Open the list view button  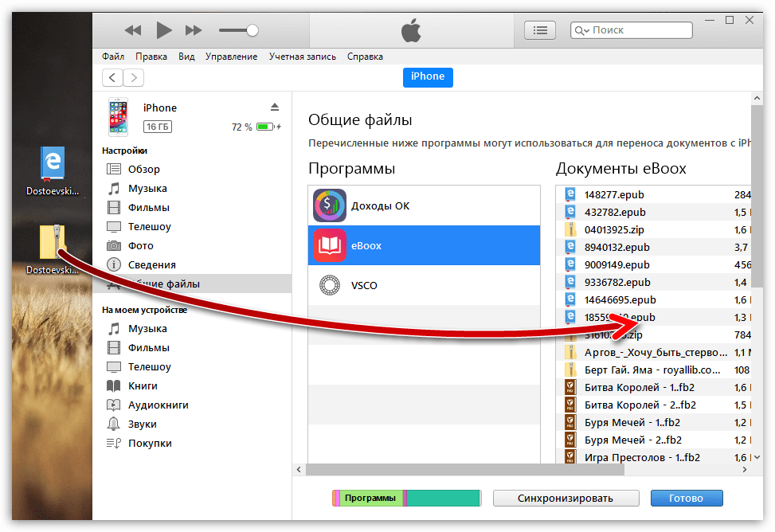[540, 30]
